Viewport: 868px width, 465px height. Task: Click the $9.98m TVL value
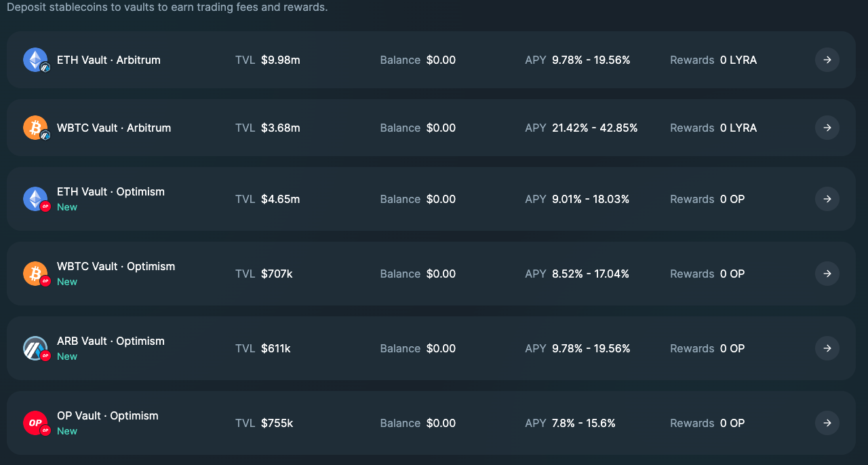pyautogui.click(x=280, y=60)
